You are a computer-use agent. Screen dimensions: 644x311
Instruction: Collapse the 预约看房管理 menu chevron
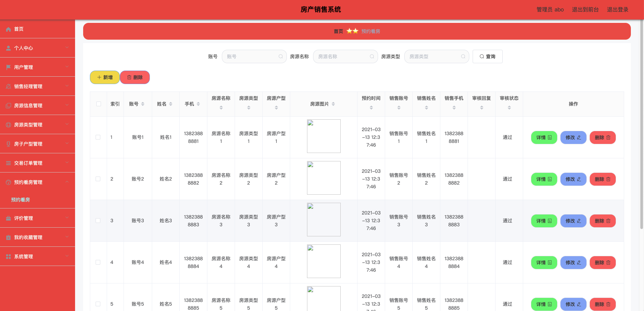[x=67, y=182]
